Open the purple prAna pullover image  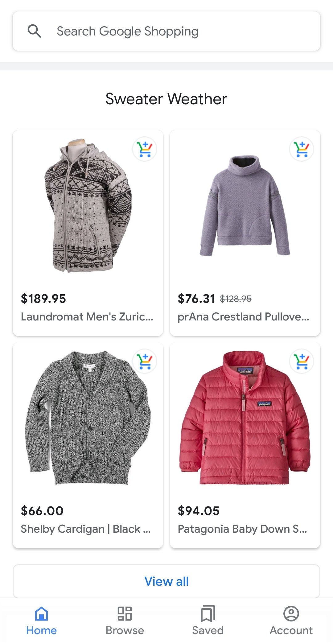[x=245, y=206]
